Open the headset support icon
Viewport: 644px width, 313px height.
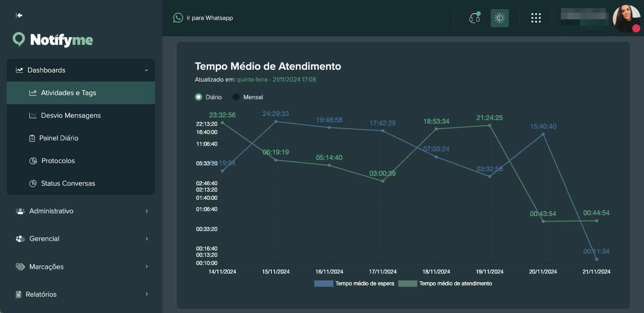click(x=474, y=18)
